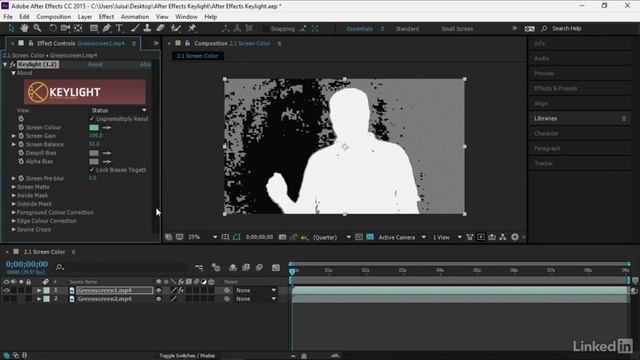Toggle the shy layers icon in timeline

tap(233, 268)
